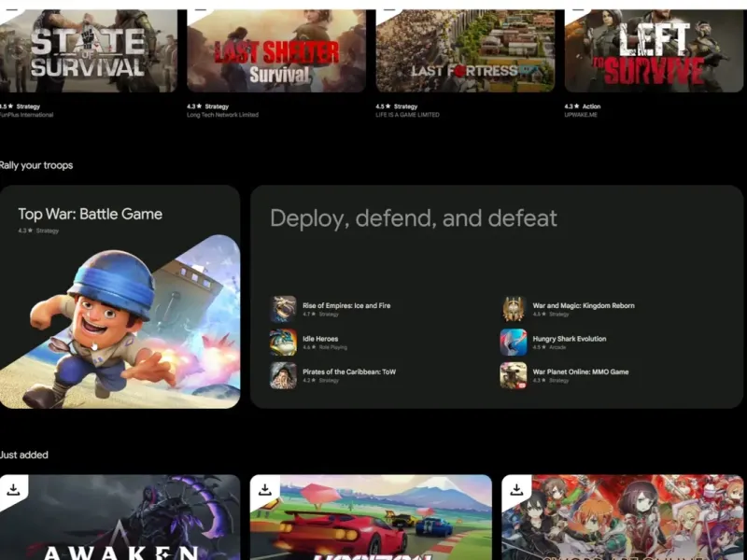This screenshot has width=747, height=560.
Task: Click "Role Playing" rating under Idle Heroes
Action: tap(325, 347)
